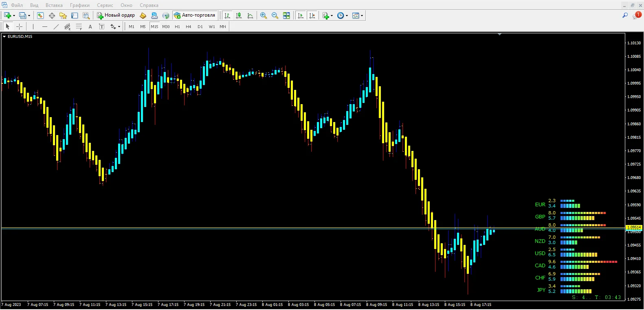Toggle chart auto scroll
Screen dimensions: 644x310
tap(301, 15)
